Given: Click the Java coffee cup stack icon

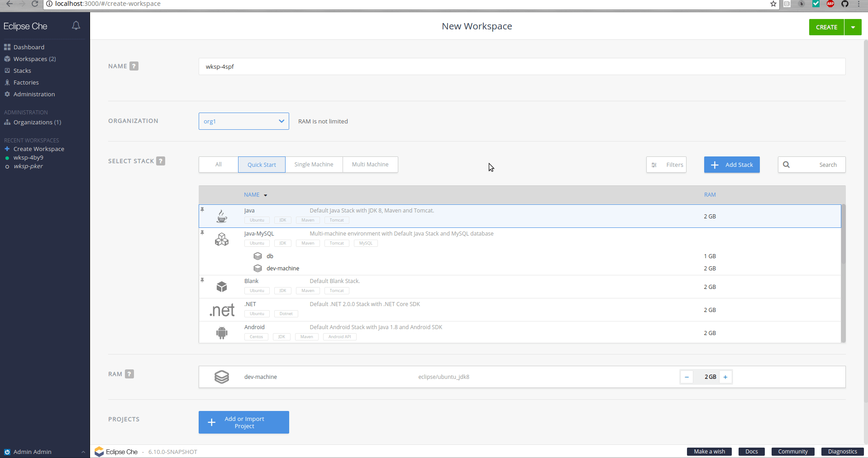Looking at the screenshot, I should pos(222,216).
